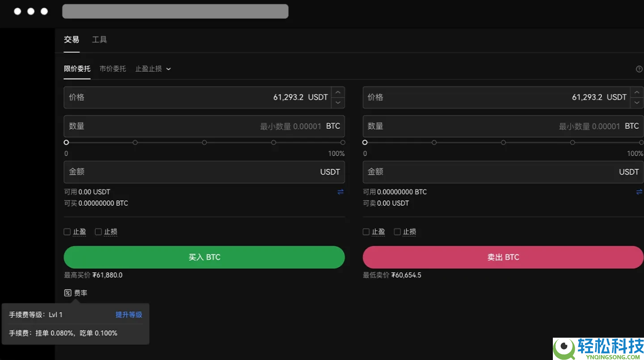
Task: Open the 工具 tab
Action: click(x=99, y=40)
